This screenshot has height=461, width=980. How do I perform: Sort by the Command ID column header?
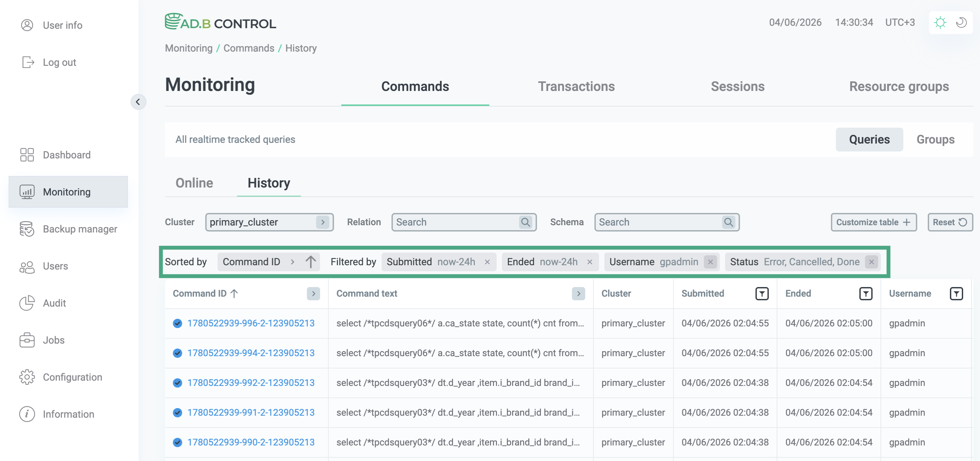click(206, 293)
